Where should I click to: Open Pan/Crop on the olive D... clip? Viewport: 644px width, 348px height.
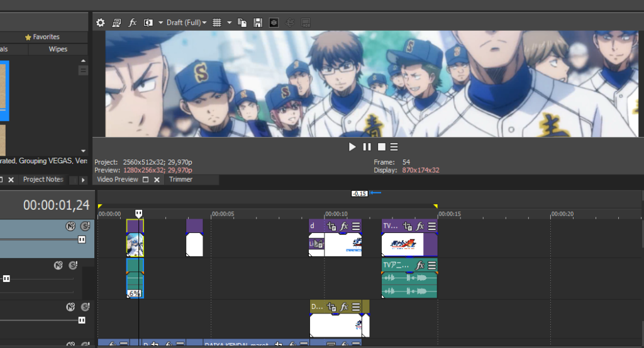click(331, 307)
